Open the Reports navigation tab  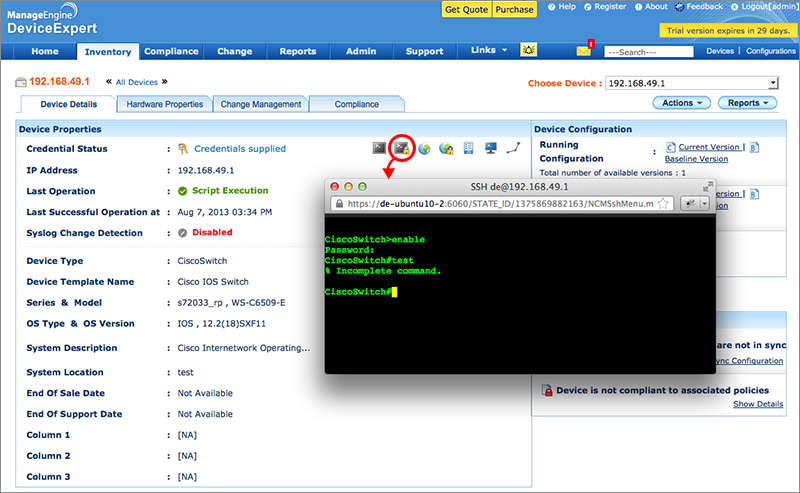coord(298,51)
